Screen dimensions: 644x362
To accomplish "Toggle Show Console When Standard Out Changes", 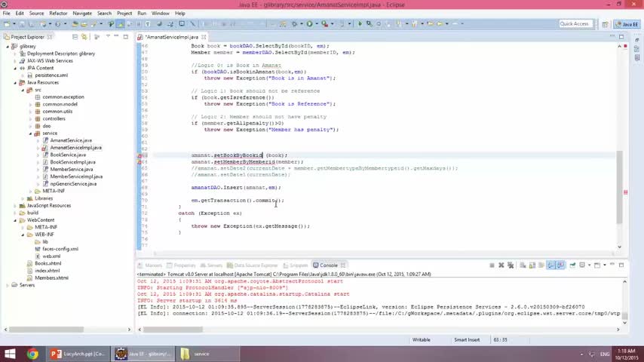I will point(550,265).
